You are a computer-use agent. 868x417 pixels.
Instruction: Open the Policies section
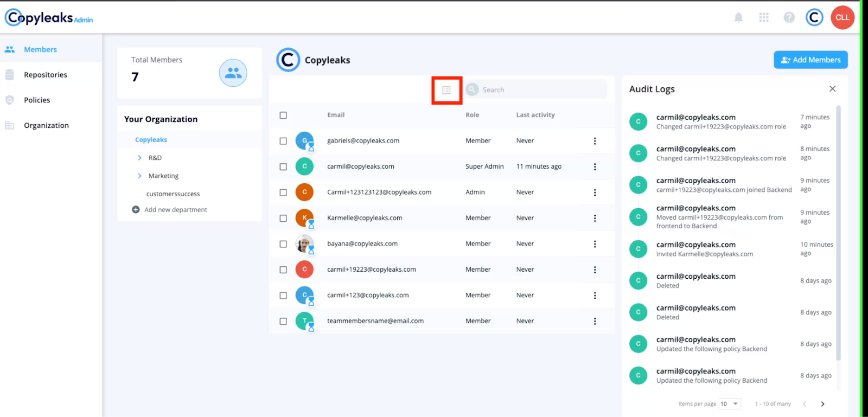[x=51, y=100]
